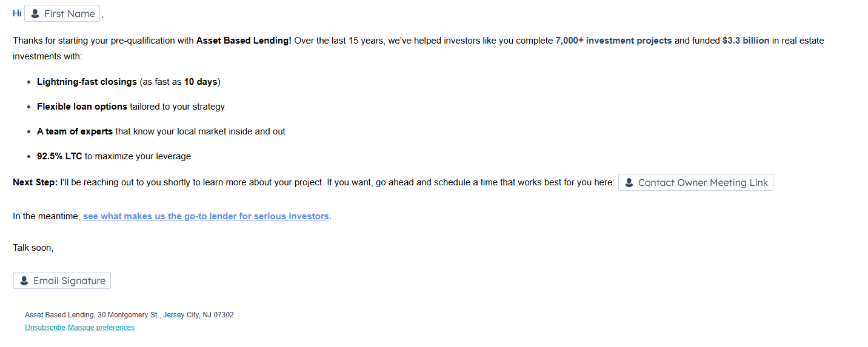
Task: Click the person icon in Email Signature token
Action: (x=24, y=280)
